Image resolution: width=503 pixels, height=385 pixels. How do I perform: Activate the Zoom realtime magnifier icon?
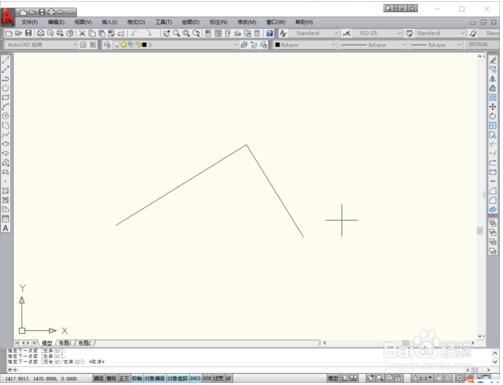(x=176, y=33)
